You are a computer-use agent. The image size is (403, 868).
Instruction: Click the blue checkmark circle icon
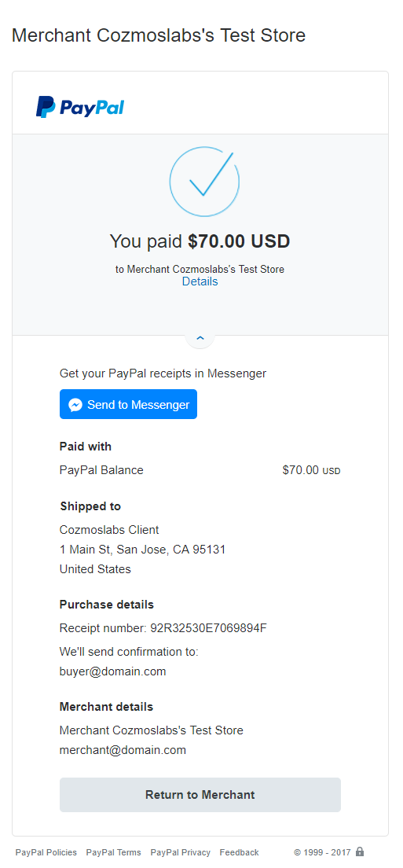pyautogui.click(x=204, y=182)
